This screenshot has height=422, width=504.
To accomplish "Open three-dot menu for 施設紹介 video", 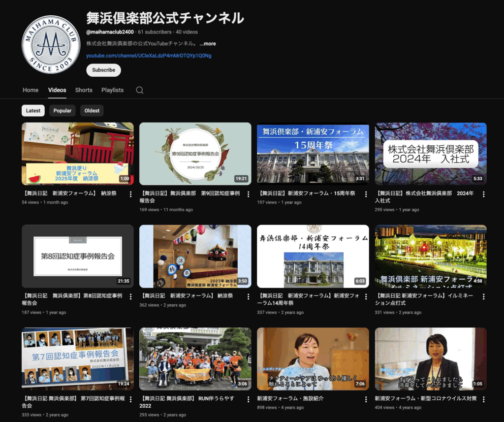I will [366, 399].
